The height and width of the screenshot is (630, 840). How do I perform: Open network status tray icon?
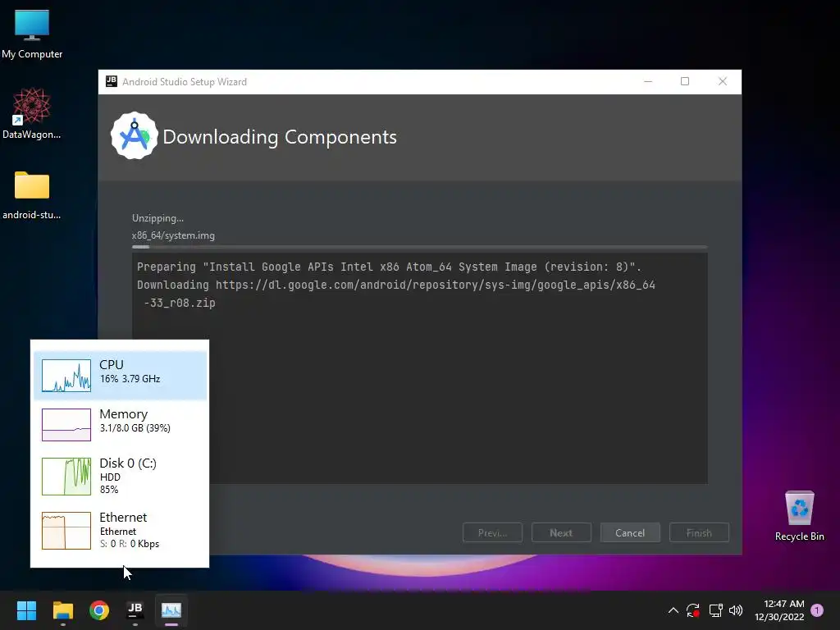click(x=715, y=610)
